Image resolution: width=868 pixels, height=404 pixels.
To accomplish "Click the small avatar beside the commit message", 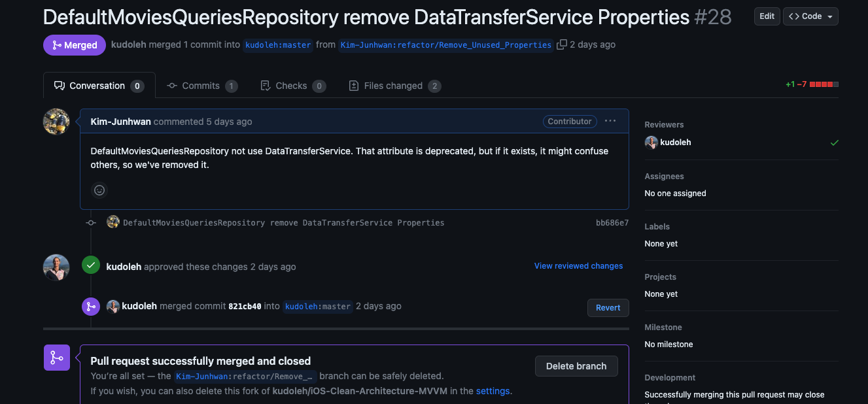I will tap(113, 222).
